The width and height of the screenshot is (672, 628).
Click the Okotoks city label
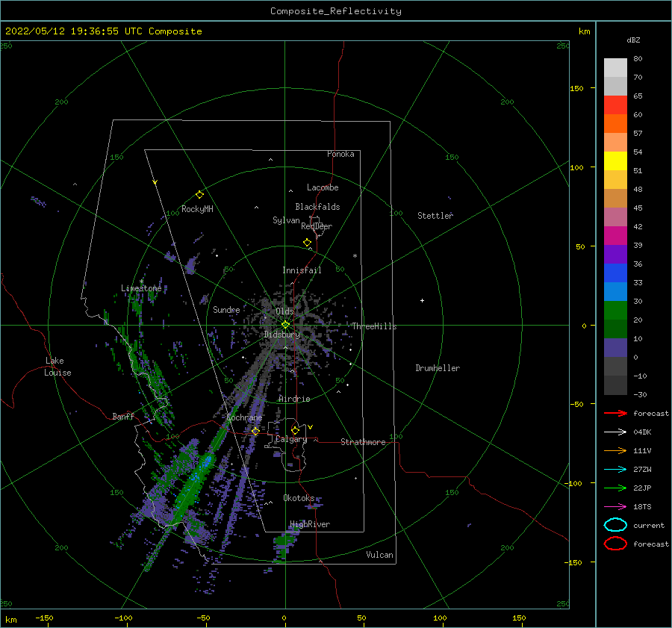click(x=299, y=497)
